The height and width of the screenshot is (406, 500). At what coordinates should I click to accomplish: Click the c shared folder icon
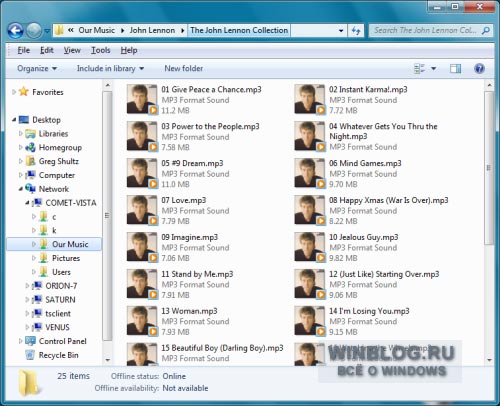(43, 217)
